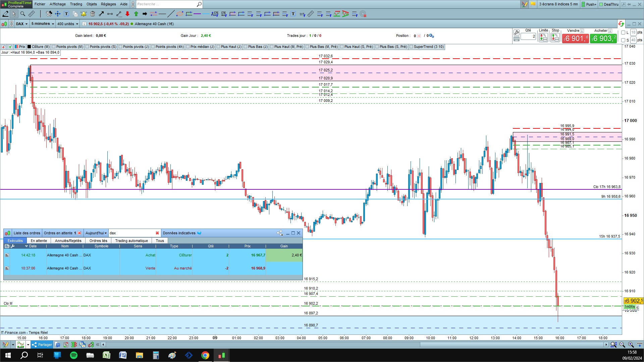Open the Trading menu
Viewport: 644px width, 362px height.
coord(76,4)
